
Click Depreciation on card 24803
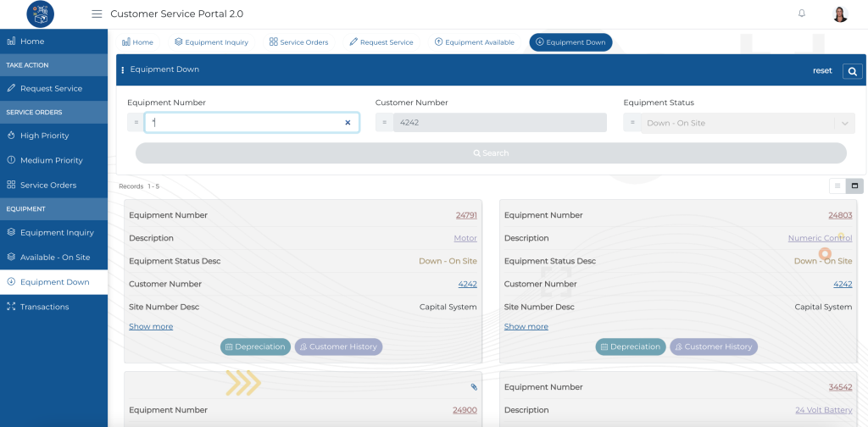pyautogui.click(x=631, y=347)
